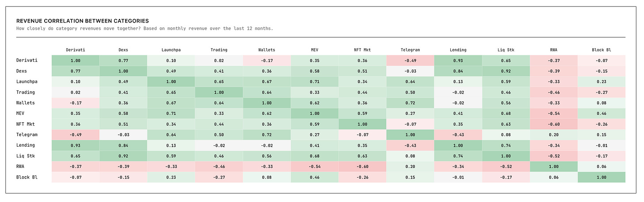Click the Telegram column header

410,50
